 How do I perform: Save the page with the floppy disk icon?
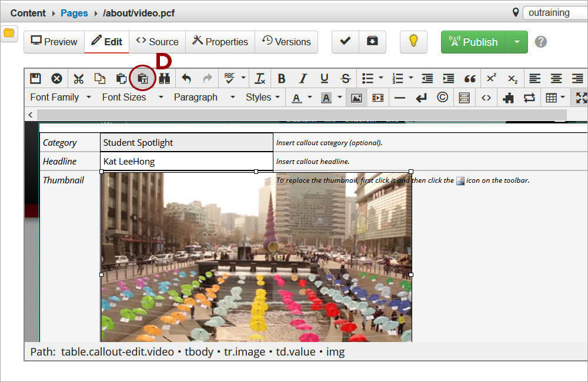(x=35, y=78)
